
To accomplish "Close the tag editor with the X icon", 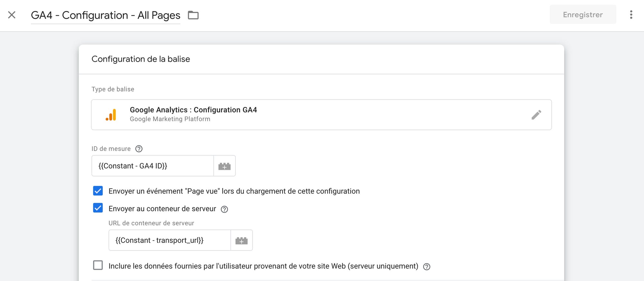I will tap(12, 15).
